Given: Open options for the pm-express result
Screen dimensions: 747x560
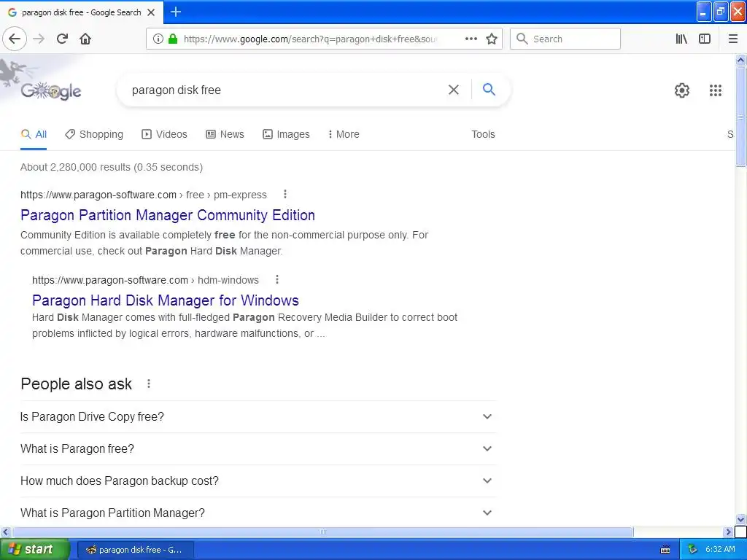Looking at the screenshot, I should (285, 194).
